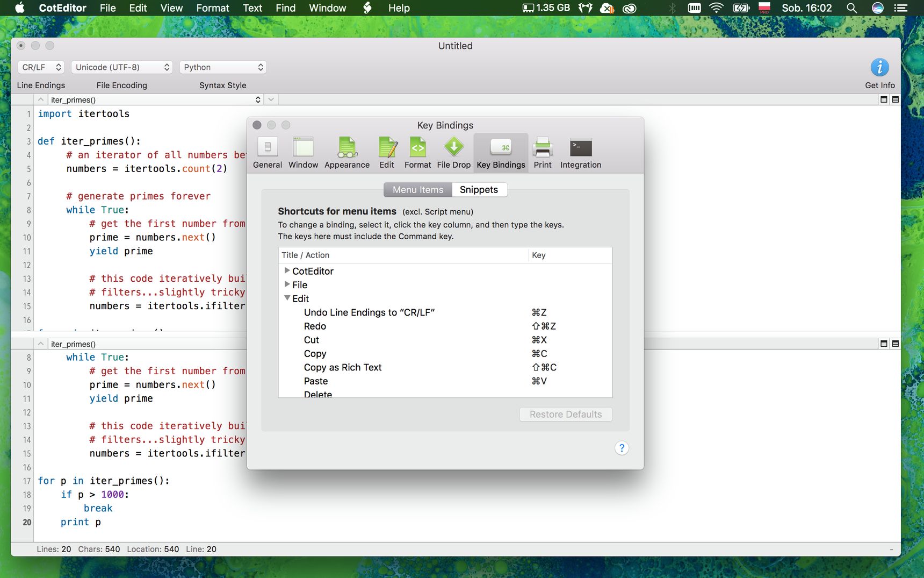This screenshot has height=578, width=924.
Task: Click next outline item chevron in upper pane
Action: (271, 99)
